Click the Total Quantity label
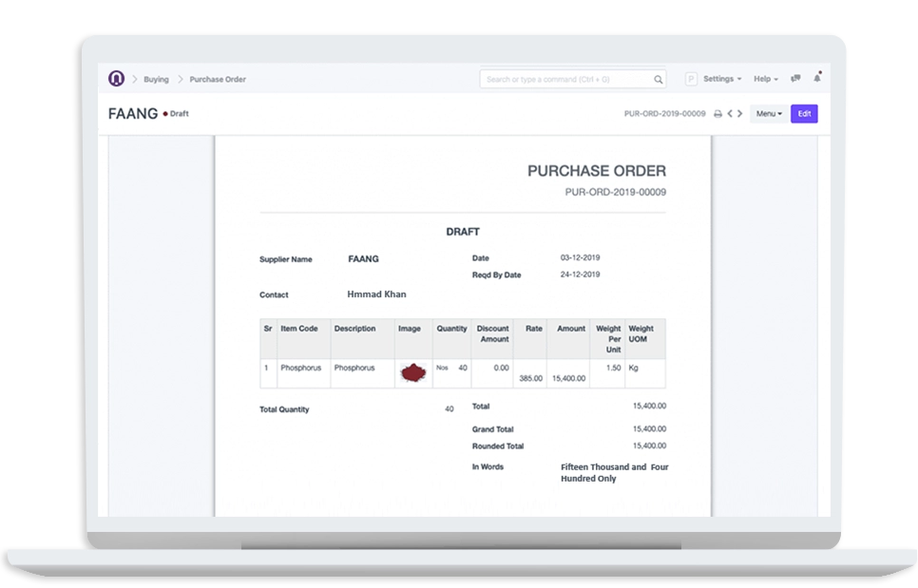The image size is (918, 588). [284, 409]
